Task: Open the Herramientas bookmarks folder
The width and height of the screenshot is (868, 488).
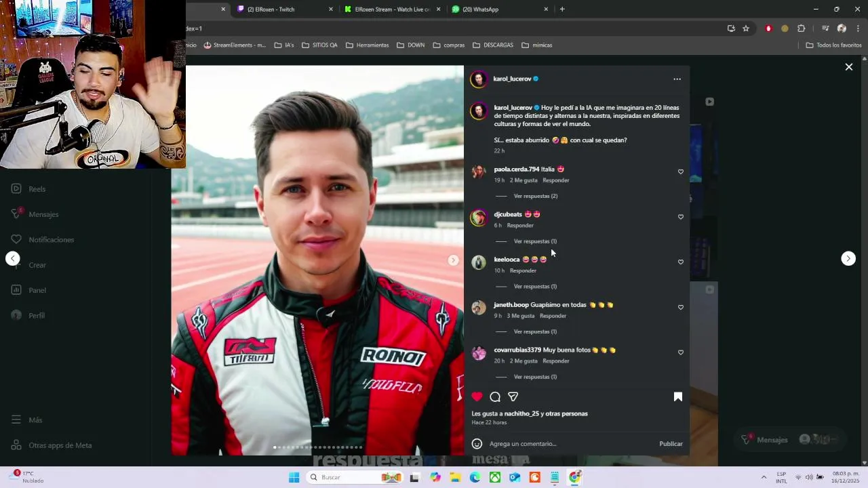Action: pos(367,45)
